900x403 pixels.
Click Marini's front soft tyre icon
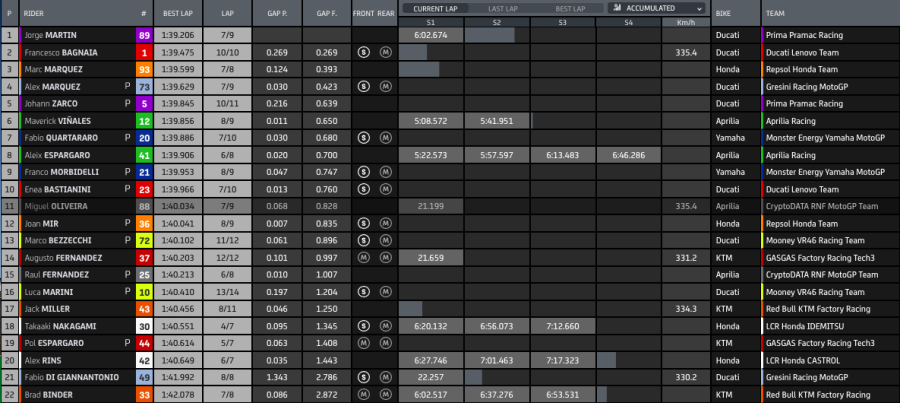coord(363,292)
